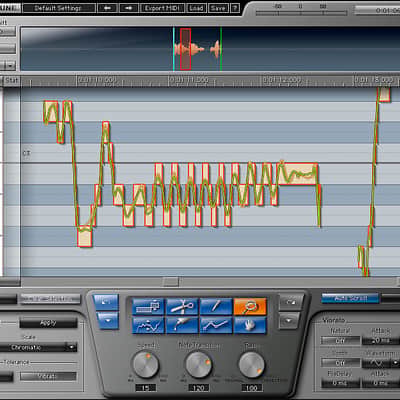This screenshot has width=400, height=400.
Task: Open the blue undo history dropdown arrow
Action: click(x=107, y=320)
